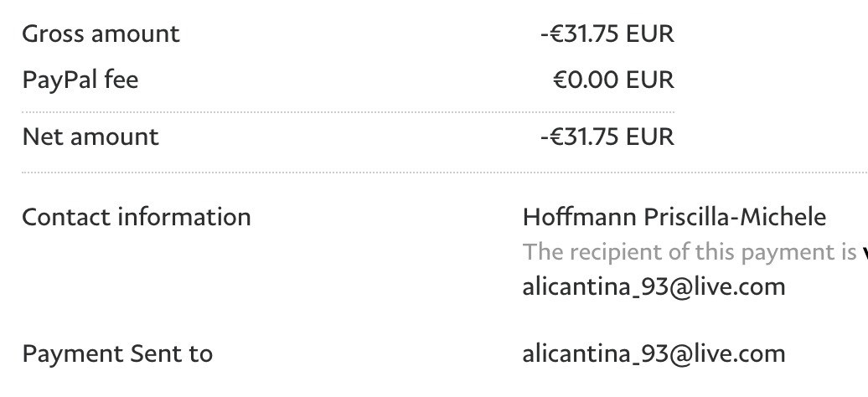The height and width of the screenshot is (397, 868).
Task: Click the dotted divider below PayPal fee
Action: 348,111
